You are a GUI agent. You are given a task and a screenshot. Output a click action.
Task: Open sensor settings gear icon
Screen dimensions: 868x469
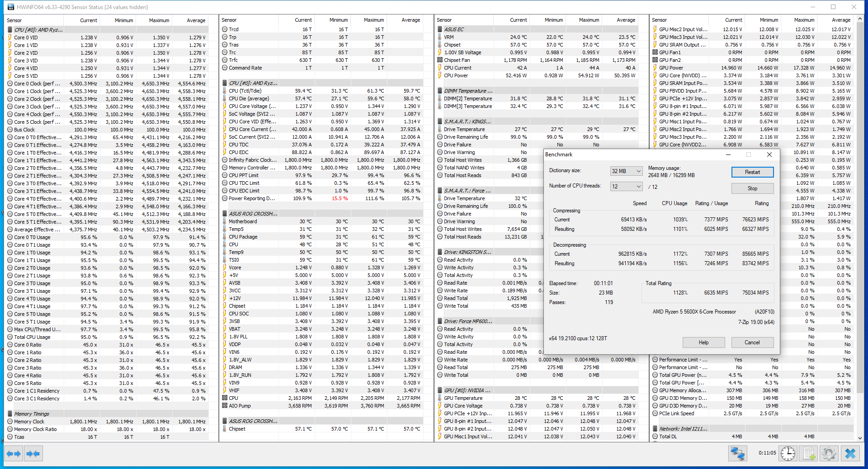[x=829, y=454]
